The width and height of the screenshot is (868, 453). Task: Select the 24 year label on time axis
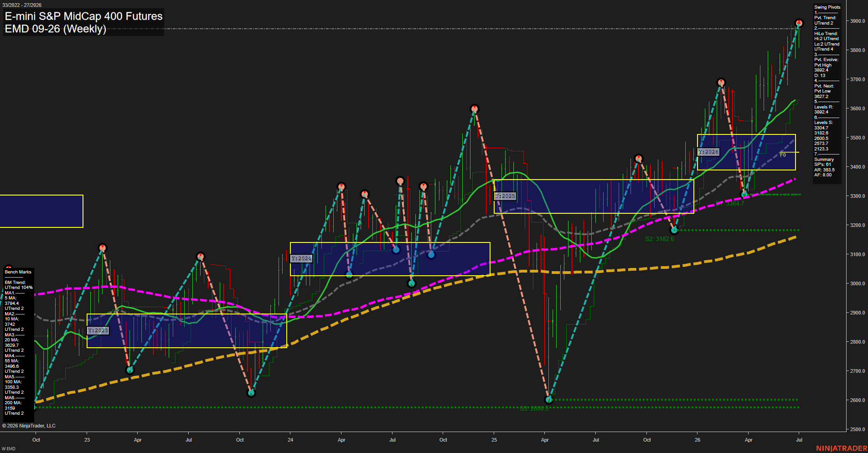click(x=290, y=440)
